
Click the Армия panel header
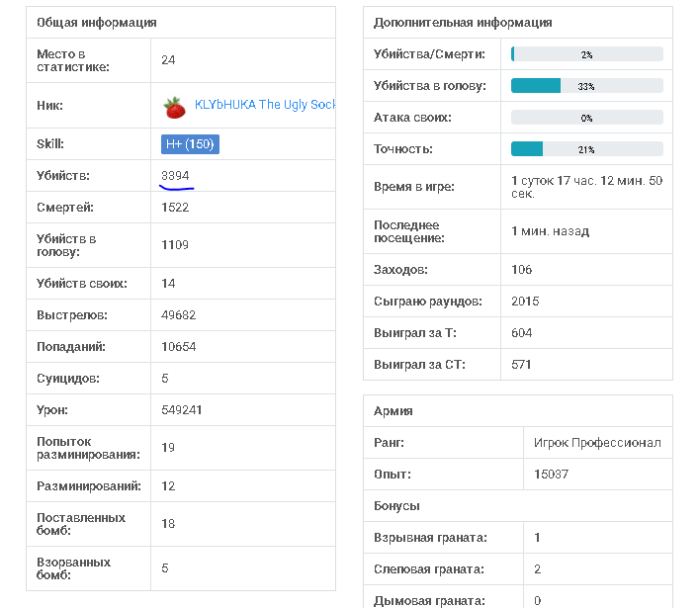[x=394, y=411]
